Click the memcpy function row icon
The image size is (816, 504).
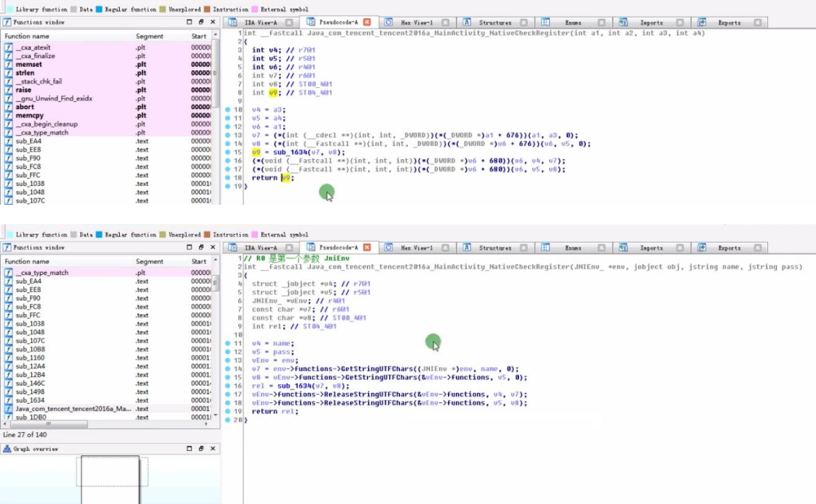[x=8, y=116]
